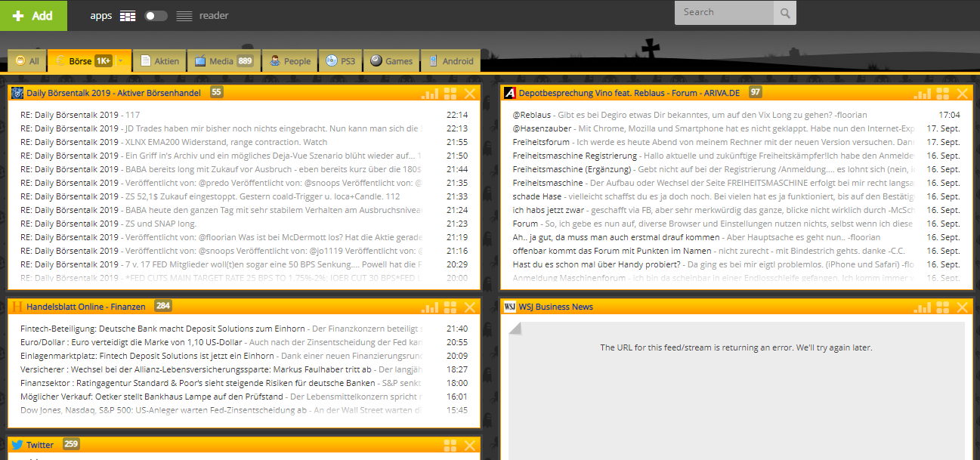The height and width of the screenshot is (460, 980).
Task: Click grid layout icon on Daily Börsentalk widget
Action: tap(450, 94)
